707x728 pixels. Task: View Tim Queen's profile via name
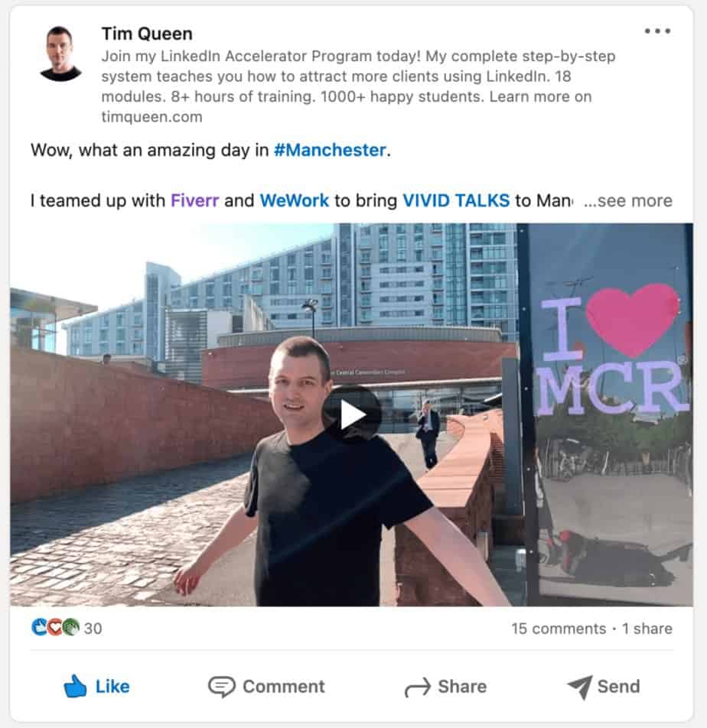coord(147,34)
